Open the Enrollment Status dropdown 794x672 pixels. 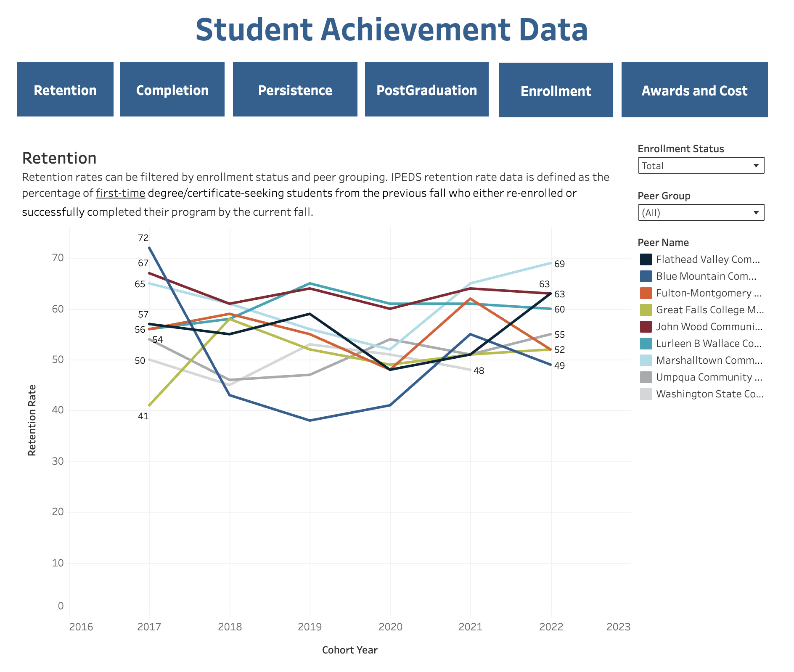(701, 165)
